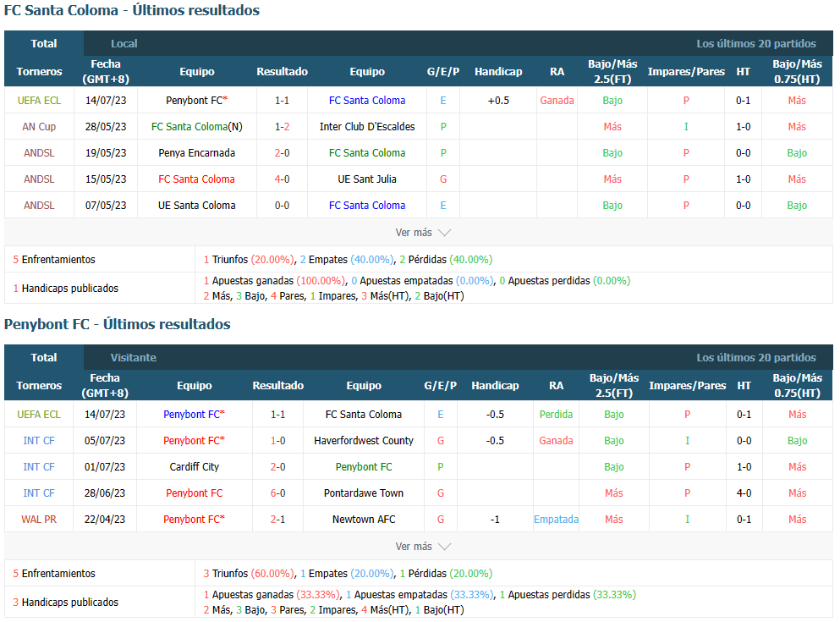840x622 pixels.
Task: Open Pontardawe Town team page
Action: coord(364,493)
